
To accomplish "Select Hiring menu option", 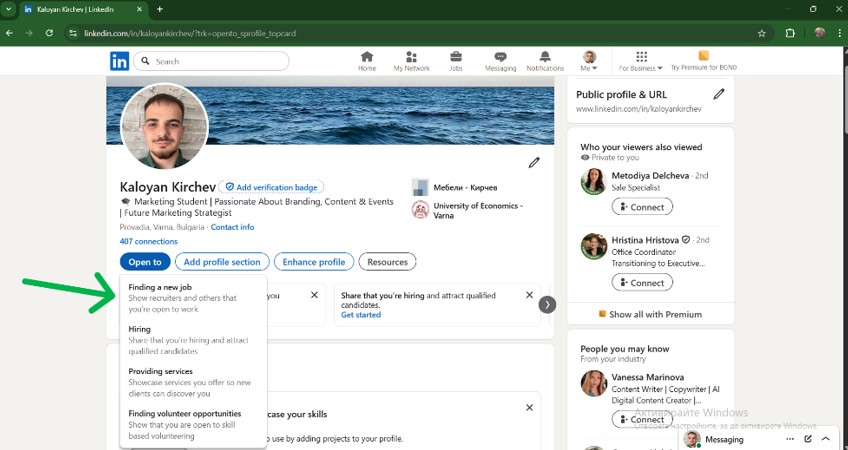I will pyautogui.click(x=193, y=340).
